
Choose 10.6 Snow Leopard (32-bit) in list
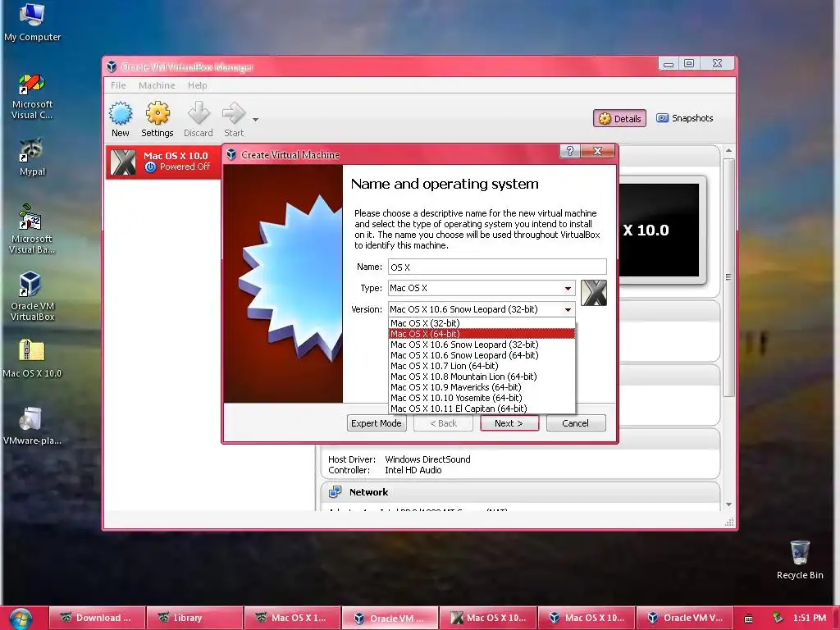pyautogui.click(x=482, y=345)
